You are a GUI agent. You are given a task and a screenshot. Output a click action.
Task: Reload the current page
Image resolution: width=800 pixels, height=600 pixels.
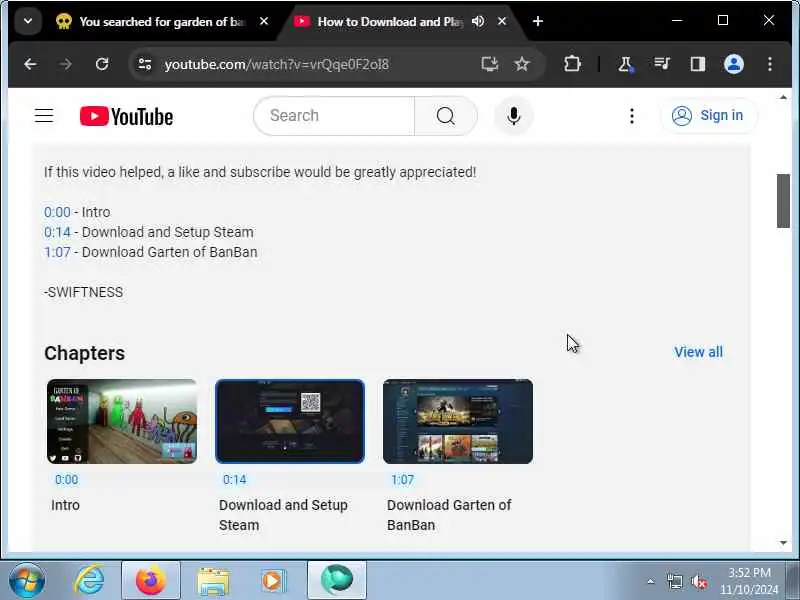(102, 64)
